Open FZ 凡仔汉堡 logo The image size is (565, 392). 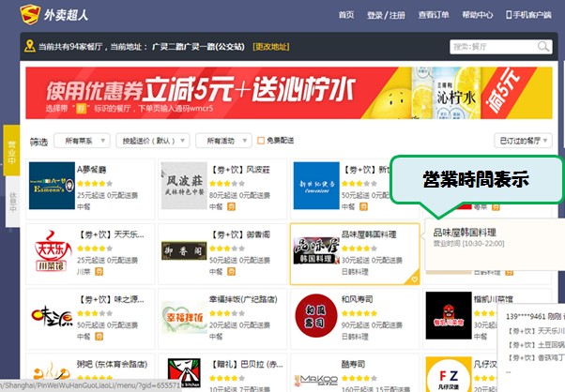coord(449,374)
